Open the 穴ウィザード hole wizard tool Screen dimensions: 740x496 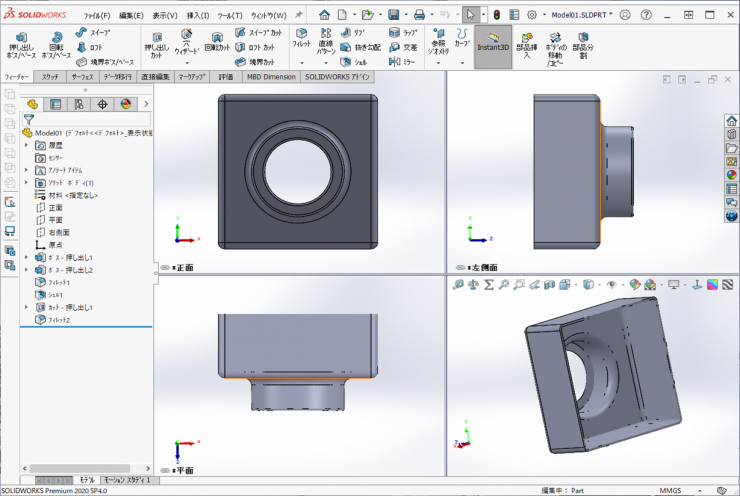187,44
